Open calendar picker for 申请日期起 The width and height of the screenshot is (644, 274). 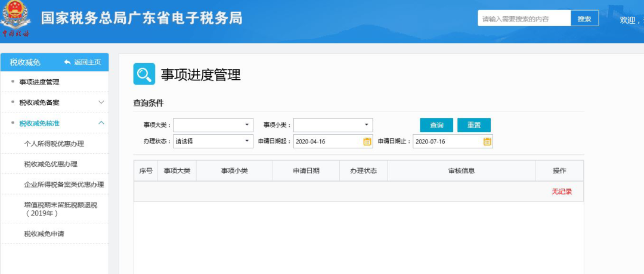tap(367, 142)
